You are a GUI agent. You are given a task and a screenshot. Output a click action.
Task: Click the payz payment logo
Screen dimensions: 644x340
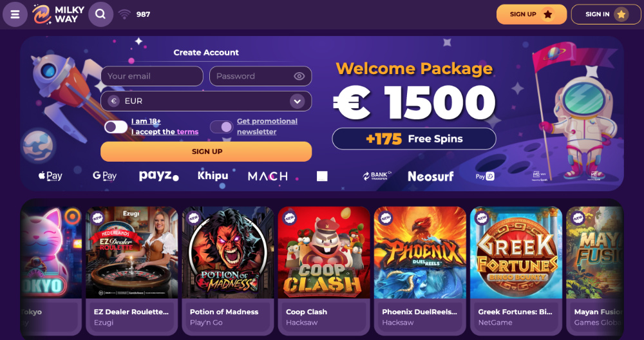coord(158,176)
